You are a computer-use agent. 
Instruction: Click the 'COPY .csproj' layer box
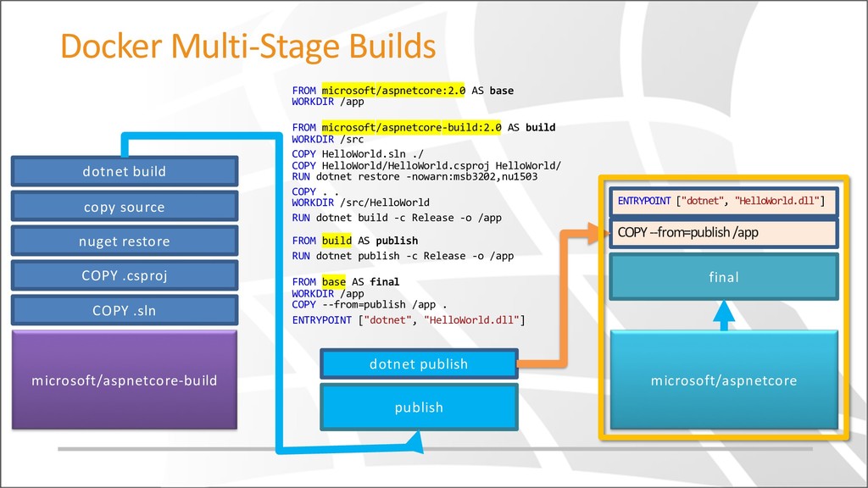point(125,275)
